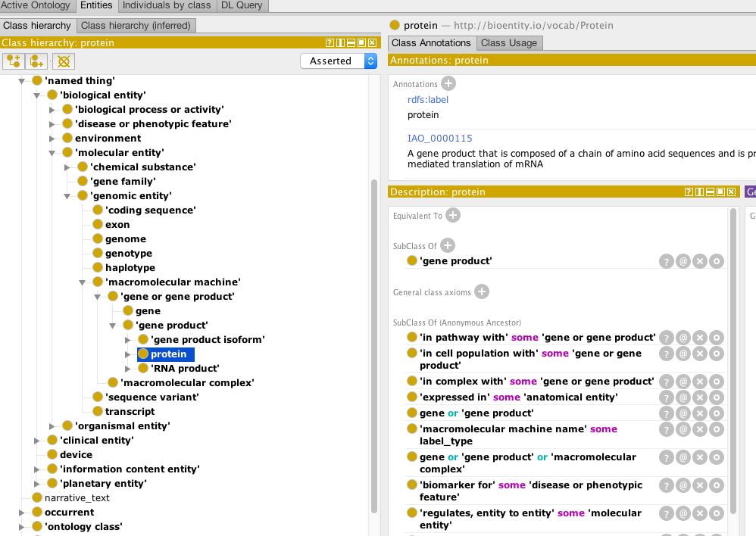Viewport: 756px width, 536px height.
Task: Select the gene class in hierarchy
Action: coord(148,311)
